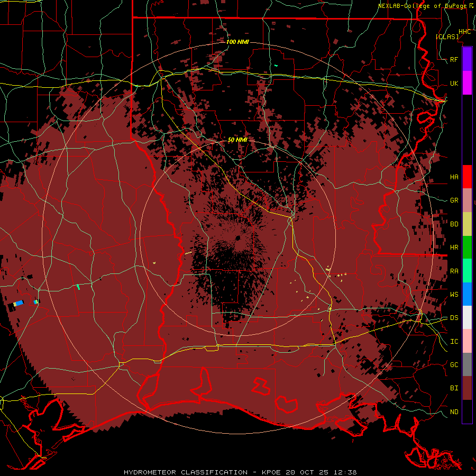The height and width of the screenshot is (476, 476).
Task: Click the 50 NMI range ring label
Action: click(x=237, y=140)
